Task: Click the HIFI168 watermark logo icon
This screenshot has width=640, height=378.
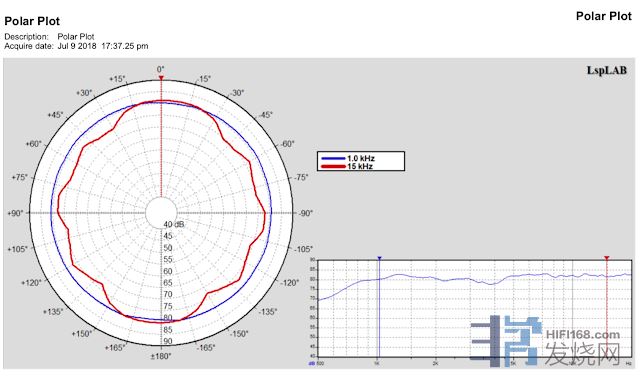Action: coord(506,341)
